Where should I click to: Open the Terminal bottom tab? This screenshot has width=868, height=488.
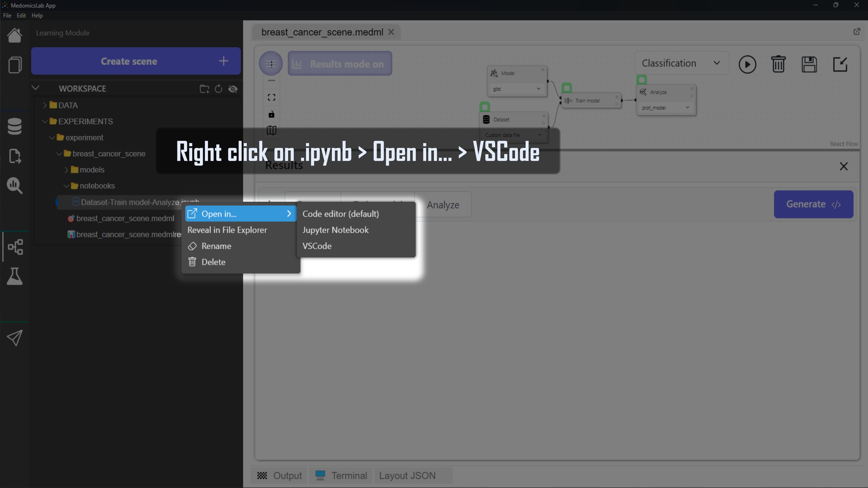pos(341,476)
